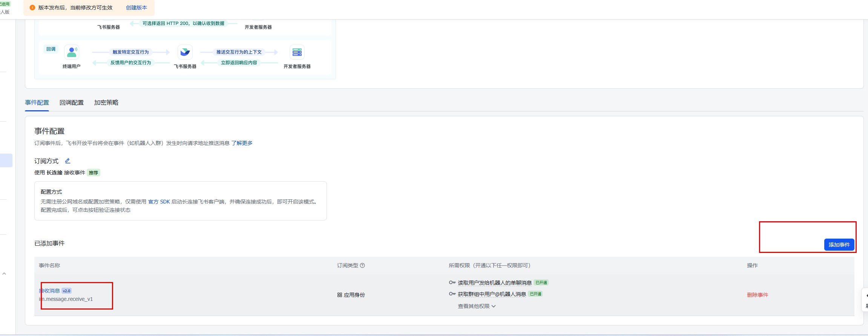
Task: Click the key icon beside 读取用户发给机器人的单聊消息
Action: [452, 282]
